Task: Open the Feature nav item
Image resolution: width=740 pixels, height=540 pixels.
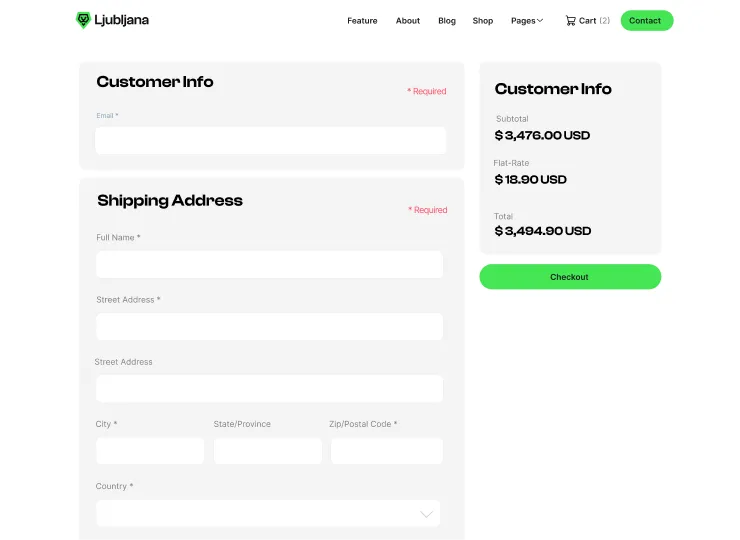Action: pyautogui.click(x=362, y=21)
